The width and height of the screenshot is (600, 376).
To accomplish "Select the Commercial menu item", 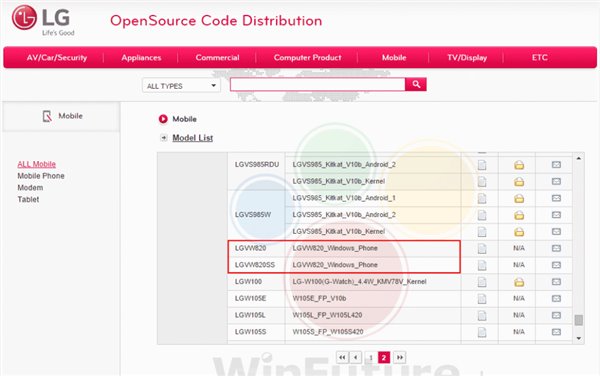I will click(217, 58).
